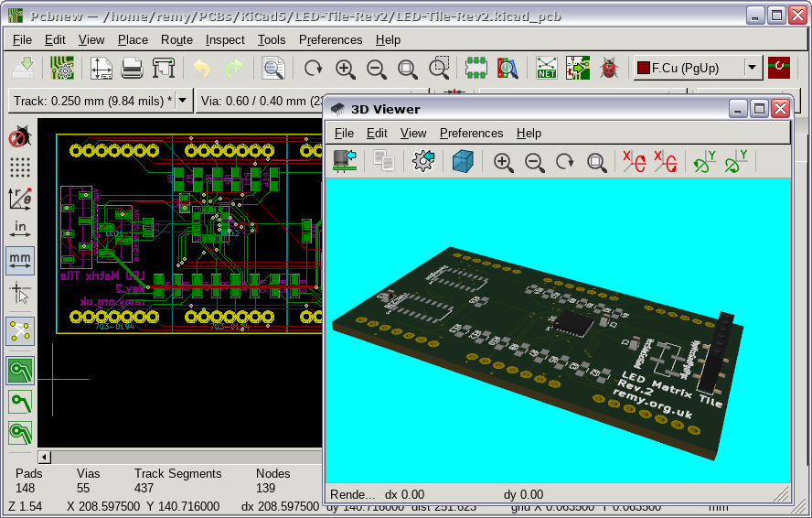The image size is (812, 518).
Task: Open the F.Cu layer selector arrow
Action: click(x=753, y=68)
